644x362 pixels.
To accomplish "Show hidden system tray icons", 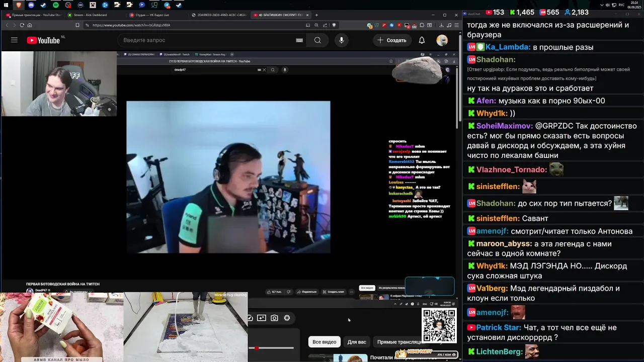I will pyautogui.click(x=602, y=5).
